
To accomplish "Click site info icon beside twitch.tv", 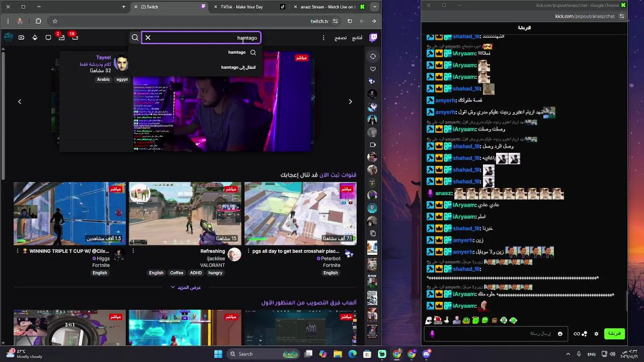I will tap(336, 21).
